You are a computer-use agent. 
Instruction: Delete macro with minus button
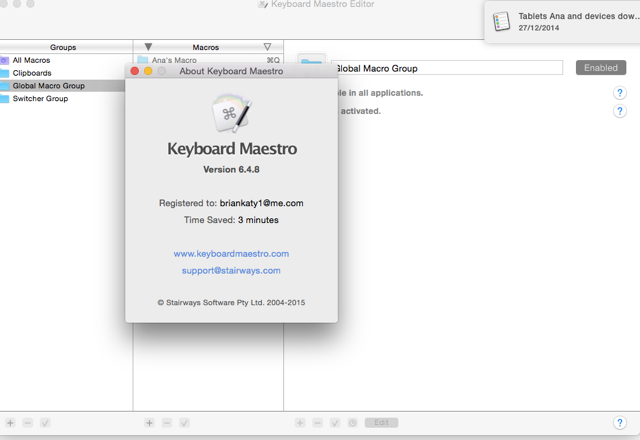[x=167, y=423]
